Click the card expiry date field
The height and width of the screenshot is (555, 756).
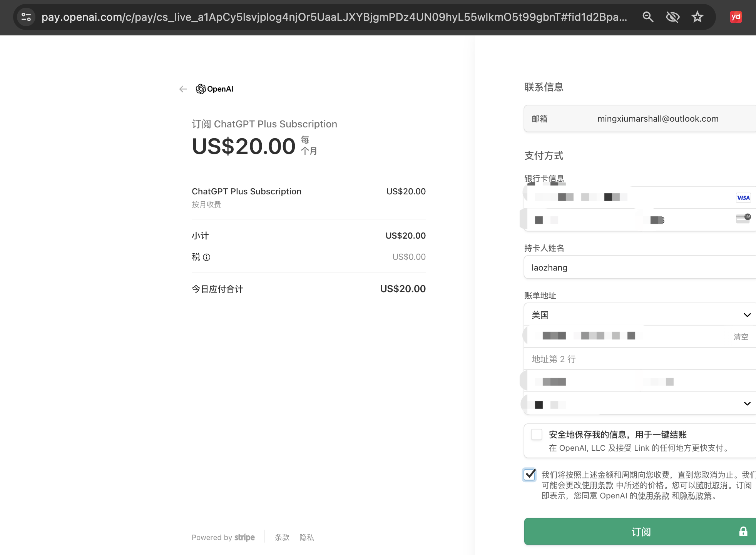pyautogui.click(x=582, y=220)
